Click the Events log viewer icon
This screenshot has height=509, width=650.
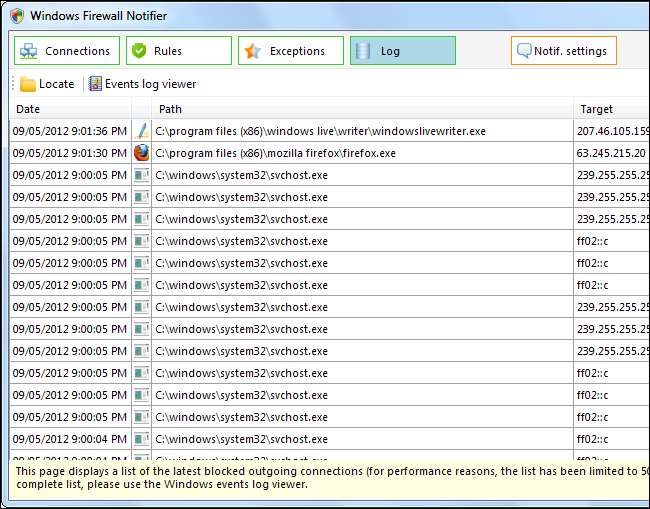click(95, 84)
